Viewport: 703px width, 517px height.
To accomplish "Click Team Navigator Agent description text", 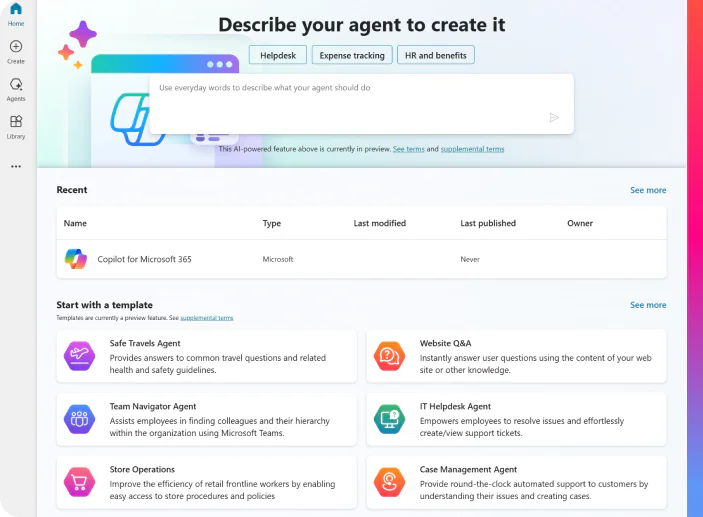I will point(220,427).
